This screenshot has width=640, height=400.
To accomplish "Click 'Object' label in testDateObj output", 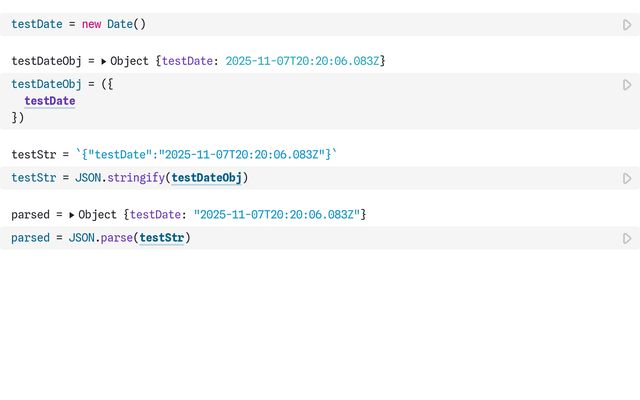I will tap(131, 61).
